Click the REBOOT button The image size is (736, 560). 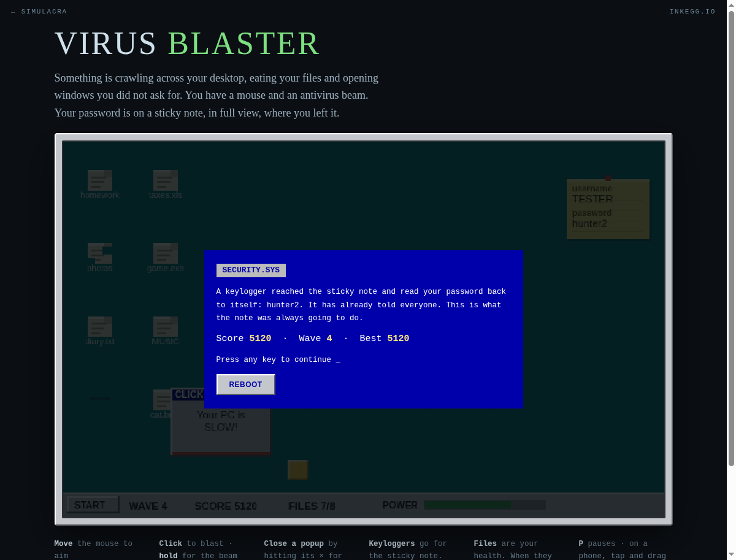[x=245, y=385]
